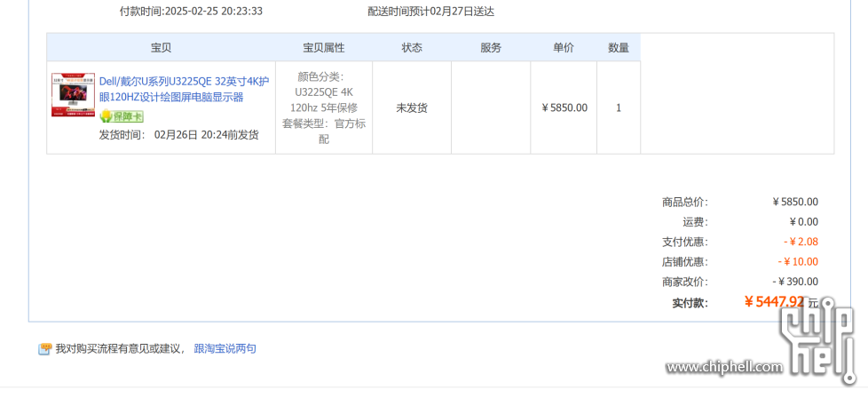The height and width of the screenshot is (398, 868).
Task: Click the 配送时间预计02月27日送达 text
Action: tap(430, 11)
